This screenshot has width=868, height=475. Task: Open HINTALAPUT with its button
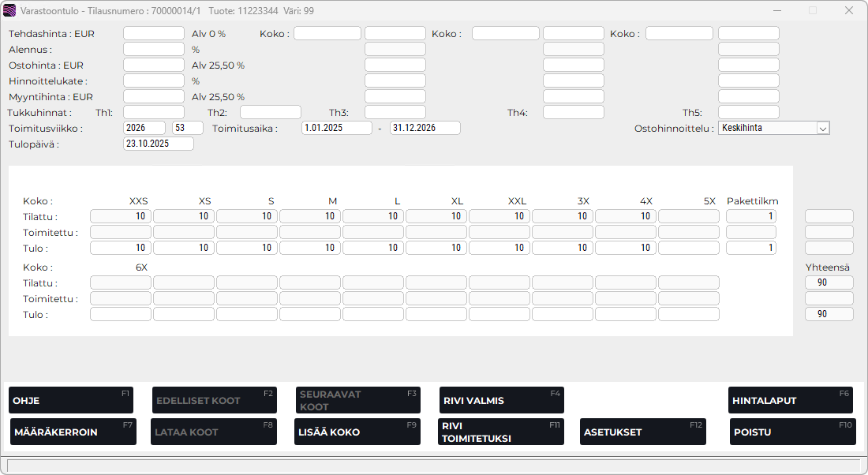coord(791,400)
